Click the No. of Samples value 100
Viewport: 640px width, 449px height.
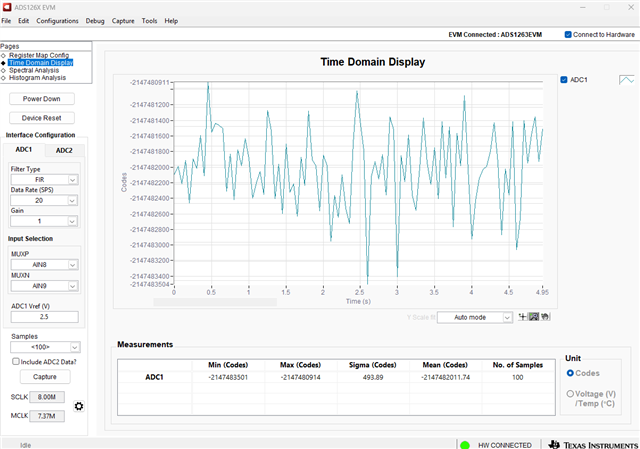click(x=518, y=377)
